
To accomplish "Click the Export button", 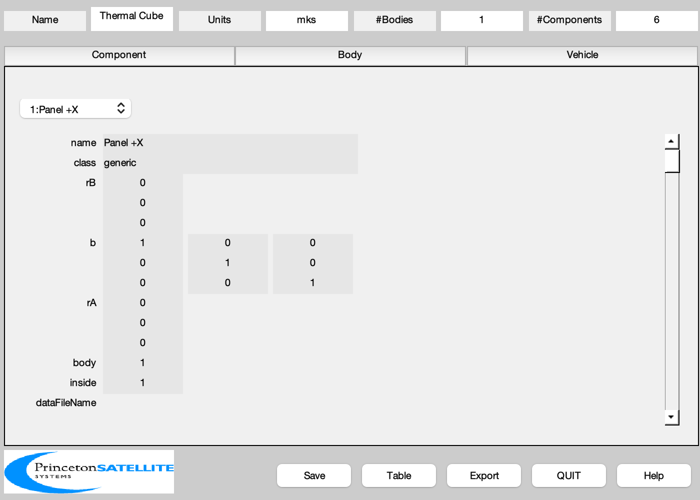I will (x=484, y=475).
